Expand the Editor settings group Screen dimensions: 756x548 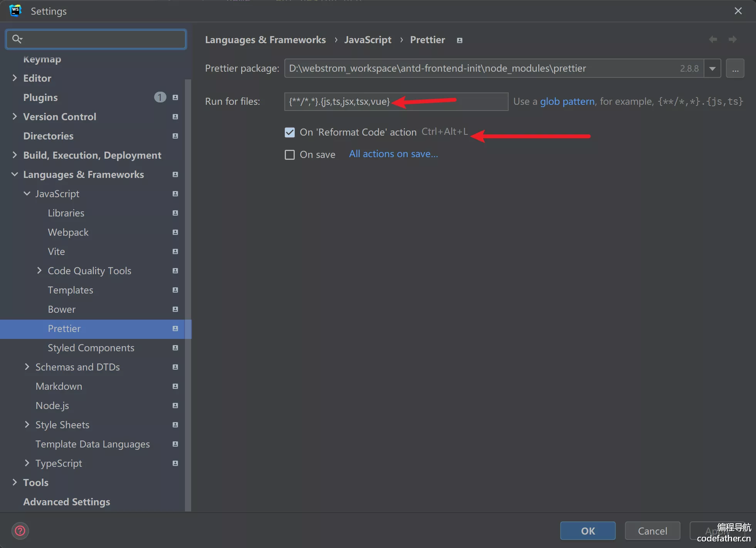[x=15, y=78]
